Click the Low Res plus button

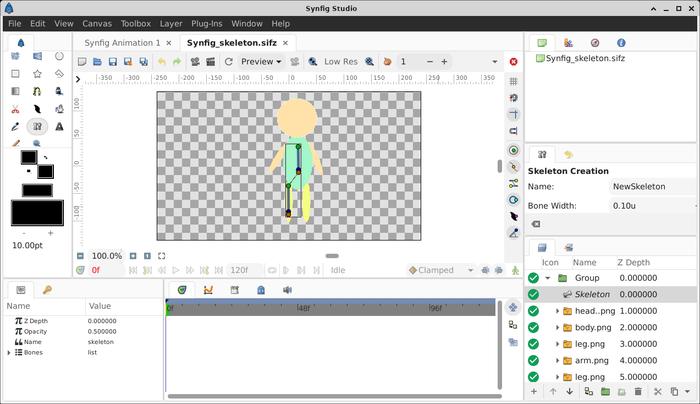[444, 62]
